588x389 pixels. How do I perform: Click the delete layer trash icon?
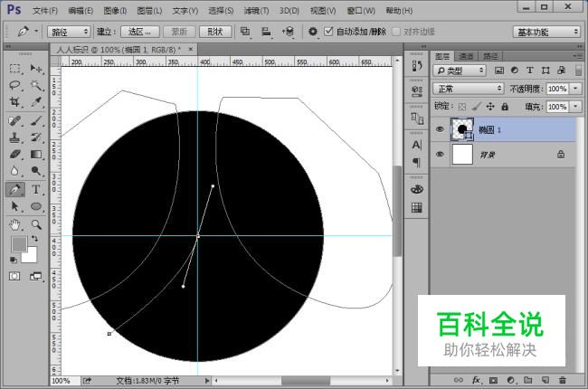coord(563,380)
